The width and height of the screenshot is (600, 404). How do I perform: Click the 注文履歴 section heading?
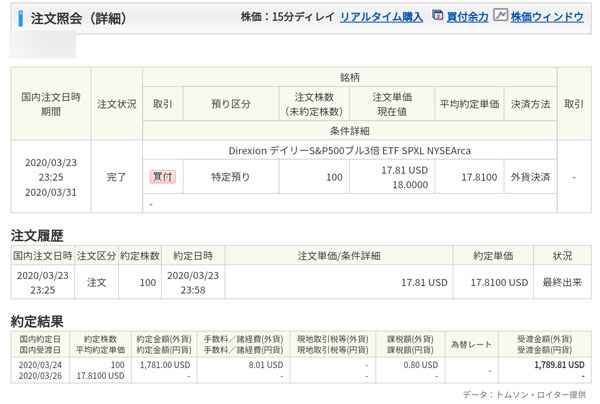(x=37, y=236)
